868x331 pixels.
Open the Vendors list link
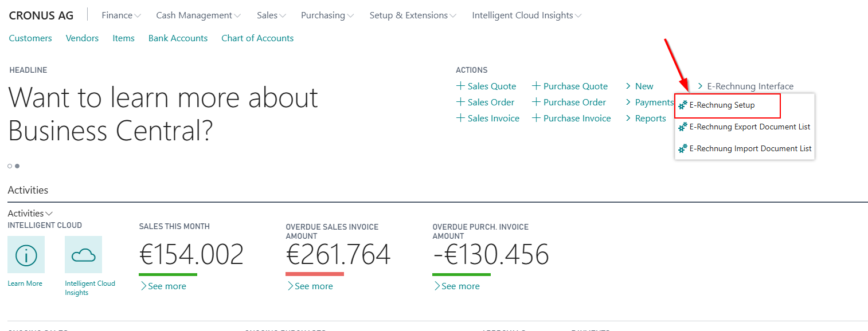(x=82, y=38)
